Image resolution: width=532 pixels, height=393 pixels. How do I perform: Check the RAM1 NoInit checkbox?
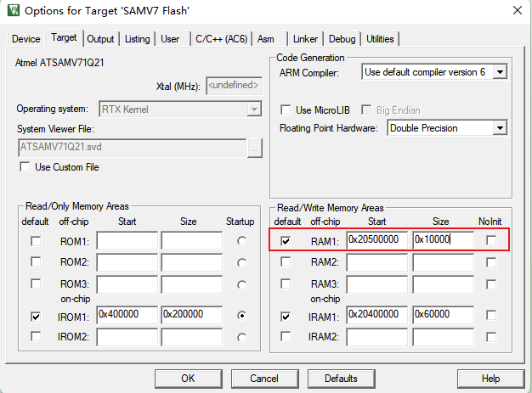pos(491,240)
